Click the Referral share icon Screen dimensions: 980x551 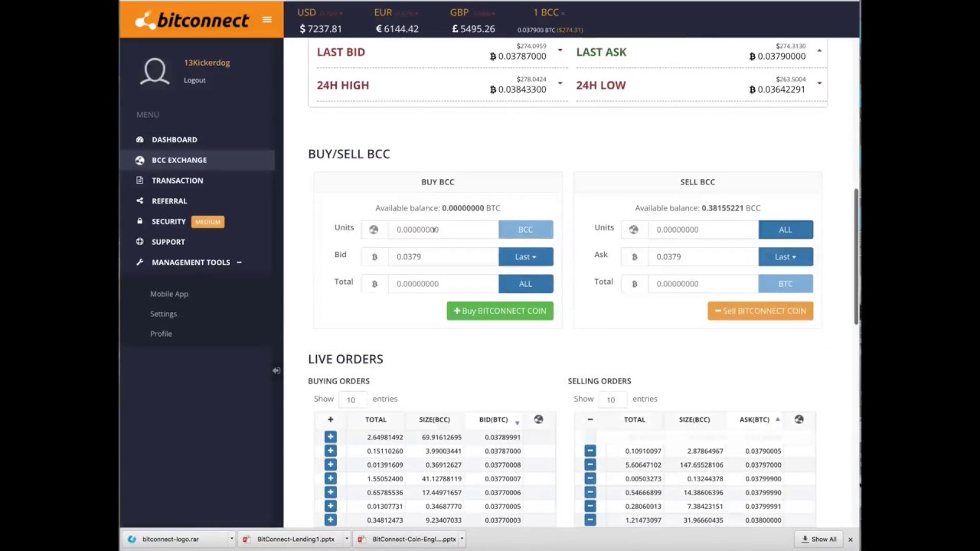[x=139, y=201]
